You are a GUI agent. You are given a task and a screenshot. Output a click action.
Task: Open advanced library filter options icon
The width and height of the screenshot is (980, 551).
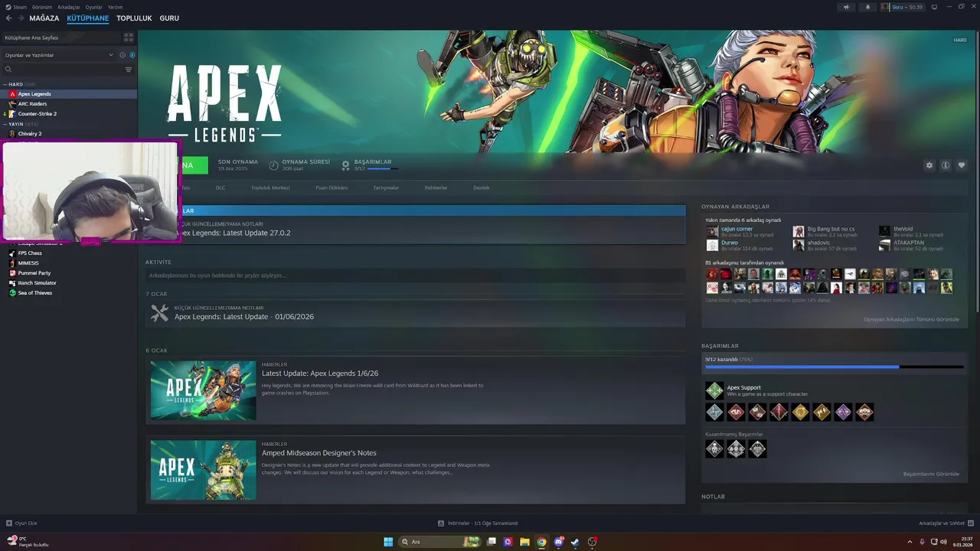129,70
